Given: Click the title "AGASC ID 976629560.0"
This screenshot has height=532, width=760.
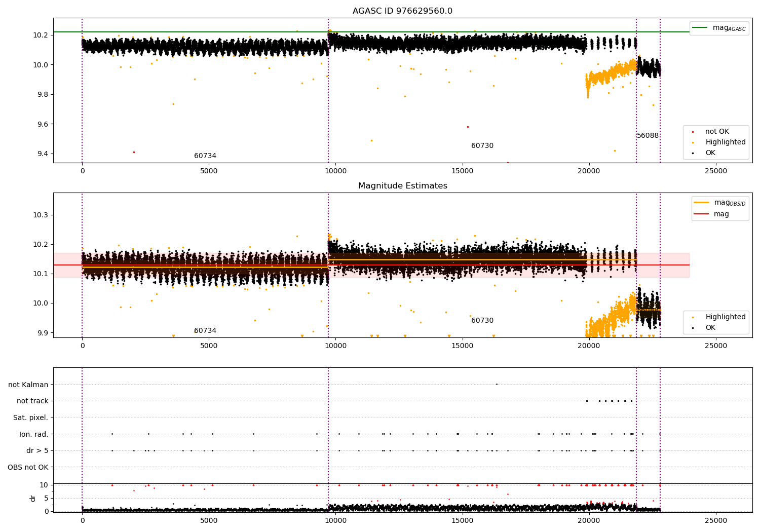Looking at the screenshot, I should (x=402, y=11).
